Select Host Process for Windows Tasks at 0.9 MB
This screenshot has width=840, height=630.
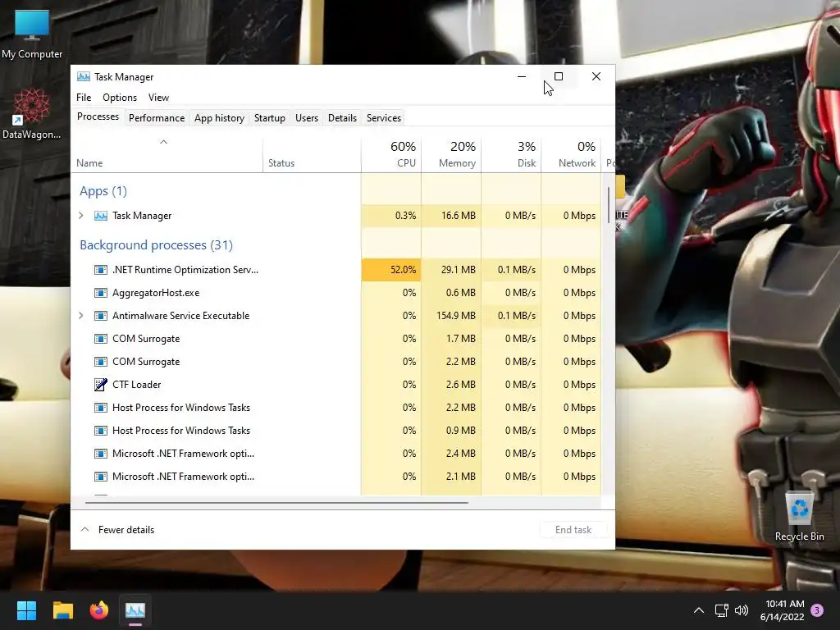[336, 431]
